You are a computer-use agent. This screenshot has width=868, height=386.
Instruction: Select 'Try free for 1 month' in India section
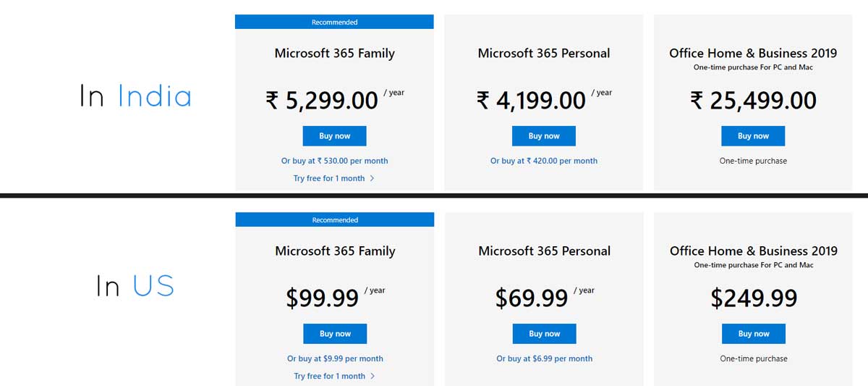point(329,178)
